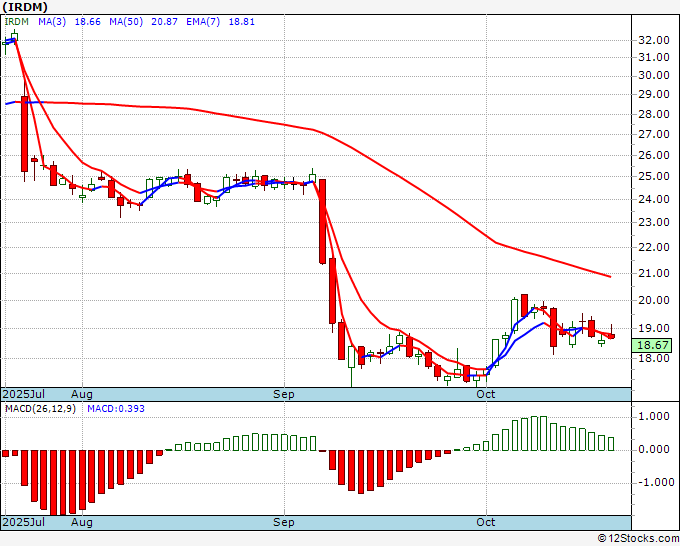Click the 30.00 price axis label
680x546 pixels.
tap(654, 75)
